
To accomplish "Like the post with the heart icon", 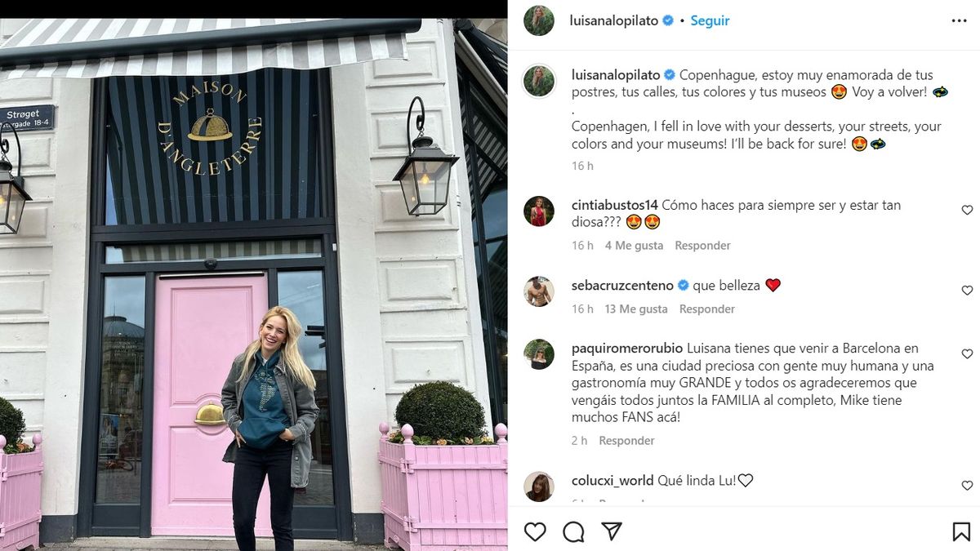I will click(x=535, y=532).
